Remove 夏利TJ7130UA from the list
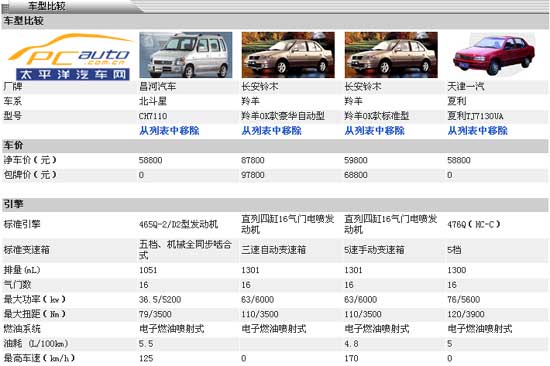Screen dimensions: 550x366 pyautogui.click(x=477, y=131)
